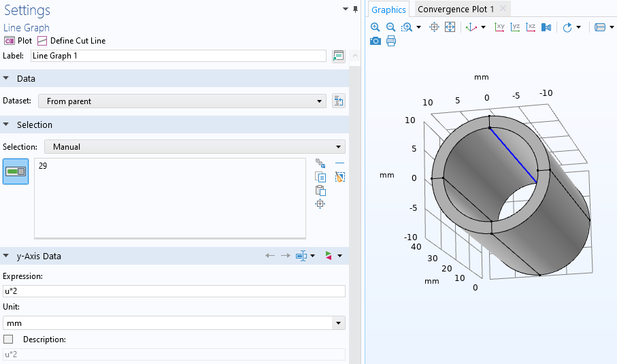Switch to the XY view

coord(499,27)
